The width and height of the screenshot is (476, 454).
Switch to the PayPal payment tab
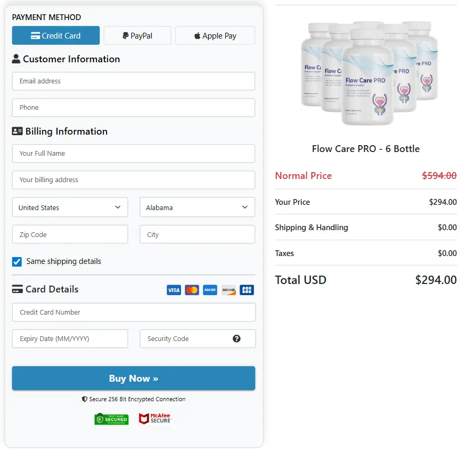click(x=137, y=35)
